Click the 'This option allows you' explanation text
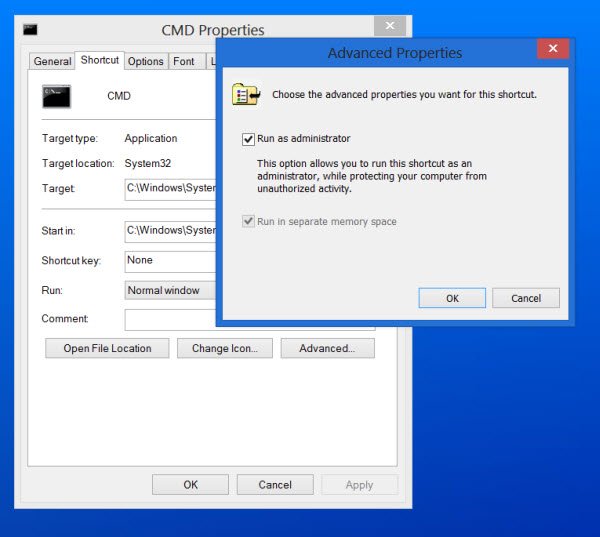Screen dimensions: 600x537 coord(372,176)
